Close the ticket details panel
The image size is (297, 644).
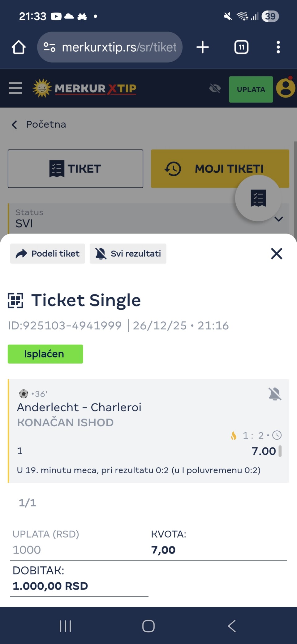pyautogui.click(x=276, y=254)
